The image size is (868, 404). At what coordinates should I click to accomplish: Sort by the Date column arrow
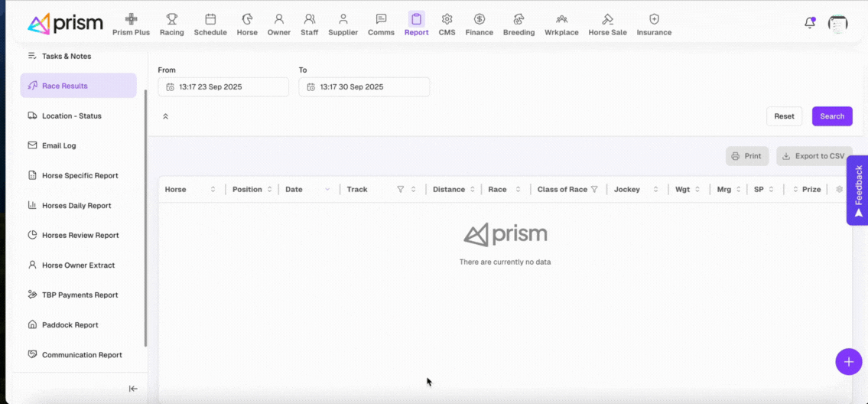tap(327, 190)
